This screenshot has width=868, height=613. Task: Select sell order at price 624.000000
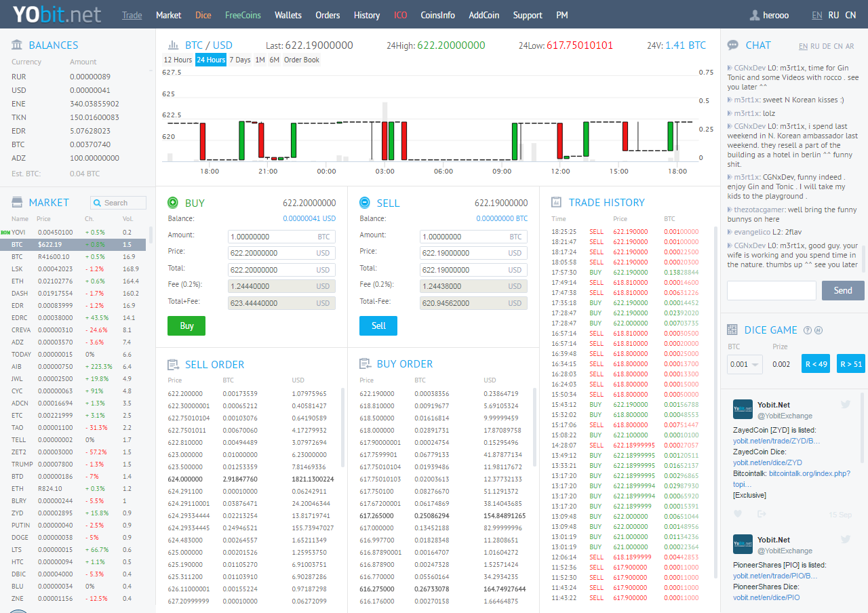pyautogui.click(x=251, y=479)
